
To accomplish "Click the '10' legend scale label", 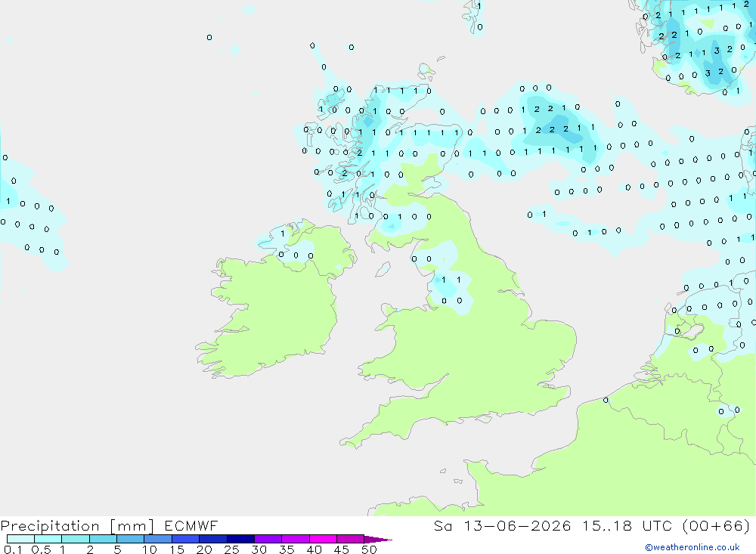I will pos(149,549).
